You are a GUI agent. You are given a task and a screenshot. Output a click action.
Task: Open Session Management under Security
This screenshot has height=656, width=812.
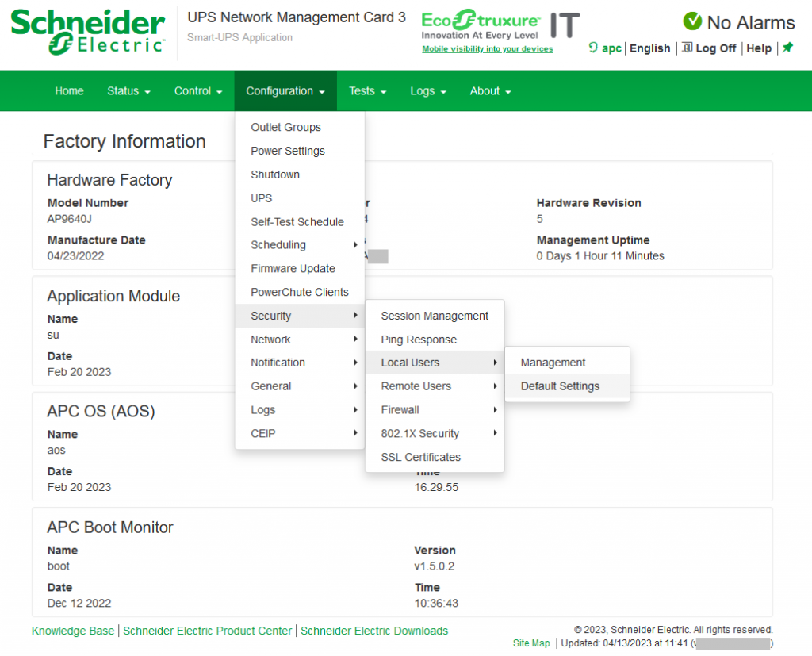[435, 316]
